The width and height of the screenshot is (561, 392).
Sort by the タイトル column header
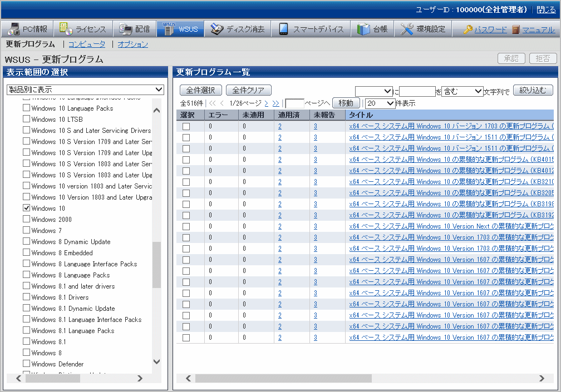coord(449,115)
